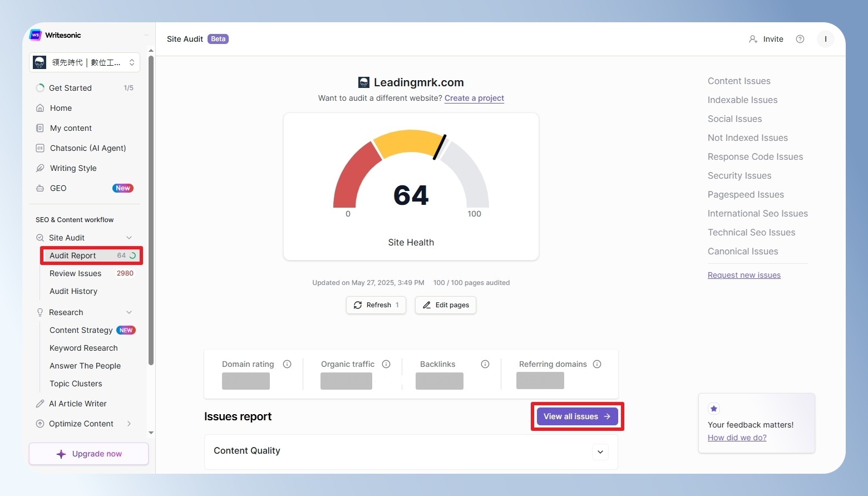Collapse the Site Audit section chevron
The width and height of the screenshot is (868, 496).
pyautogui.click(x=129, y=238)
